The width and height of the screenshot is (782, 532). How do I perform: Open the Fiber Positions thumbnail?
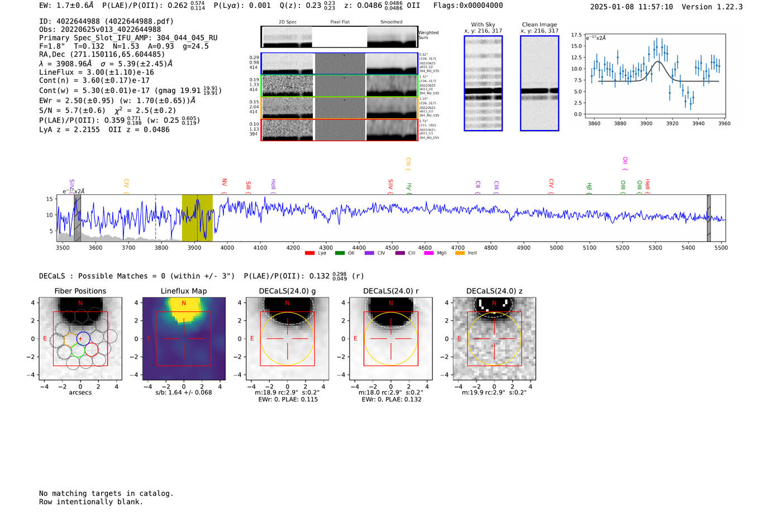80,339
